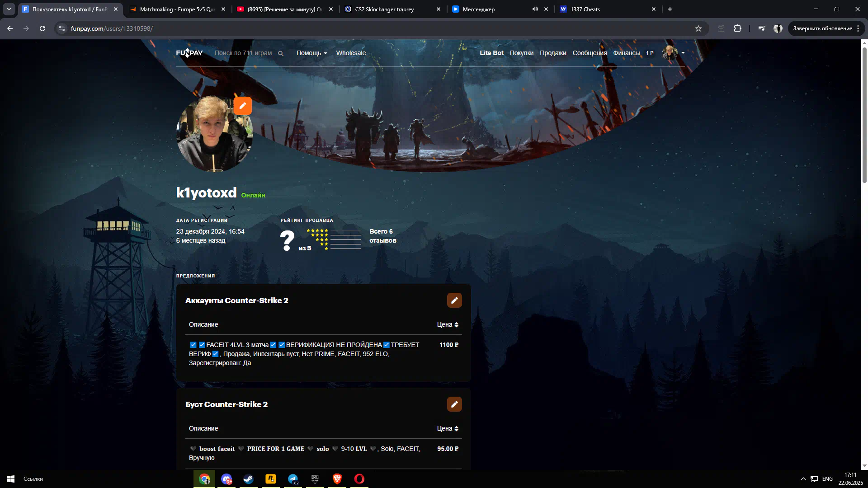Open the boost faceit 9-10 LVL offer
Image resolution: width=868 pixels, height=488 pixels.
point(323,453)
